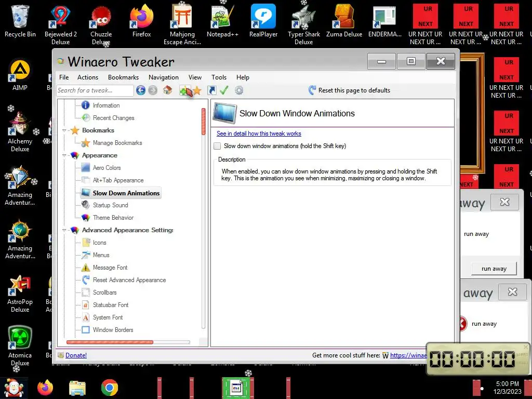Open the File menu
The width and height of the screenshot is (532, 399).
tap(64, 77)
